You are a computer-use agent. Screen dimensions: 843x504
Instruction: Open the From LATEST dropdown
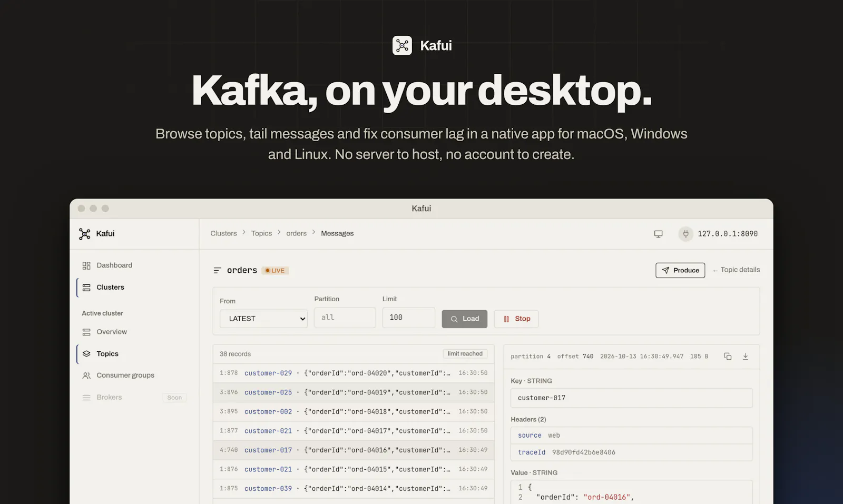(263, 319)
